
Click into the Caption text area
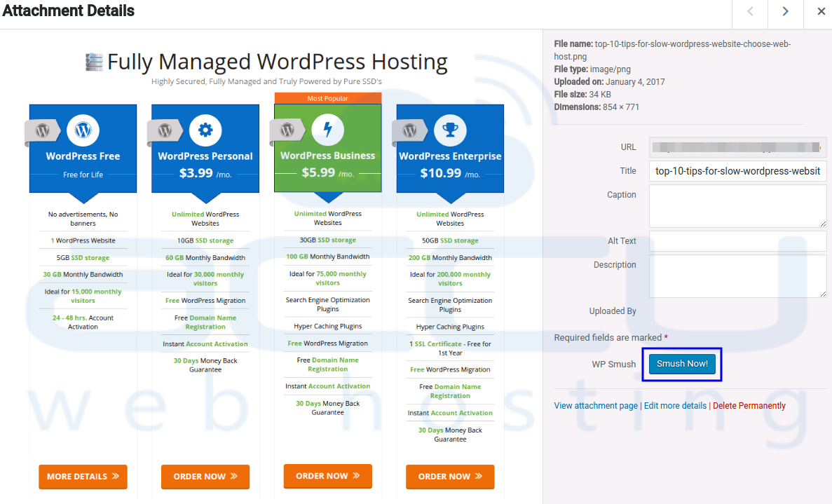[x=737, y=206]
